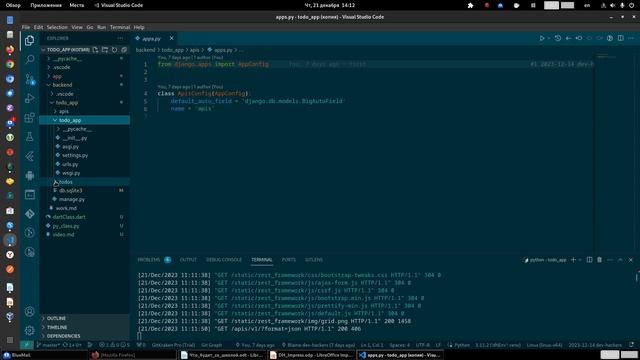Expand the top-level __pycache__ folder
640x360 pixels.
[49, 59]
